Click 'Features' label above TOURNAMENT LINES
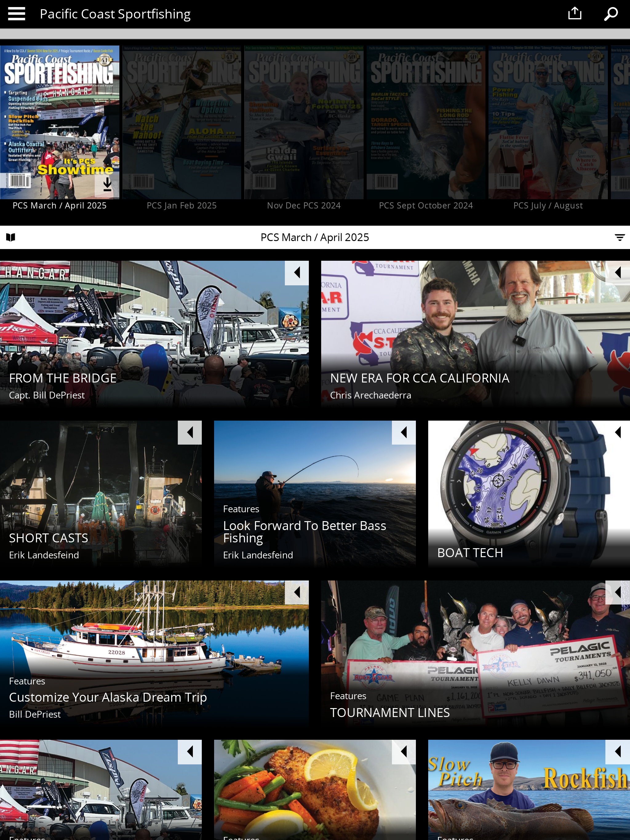The height and width of the screenshot is (840, 630). [x=348, y=696]
